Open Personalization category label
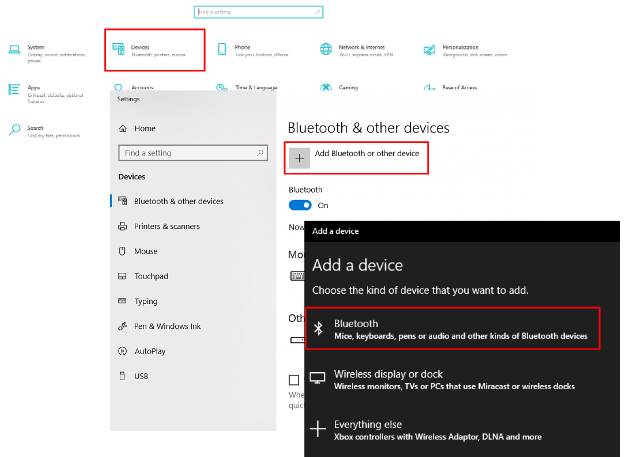 (461, 47)
